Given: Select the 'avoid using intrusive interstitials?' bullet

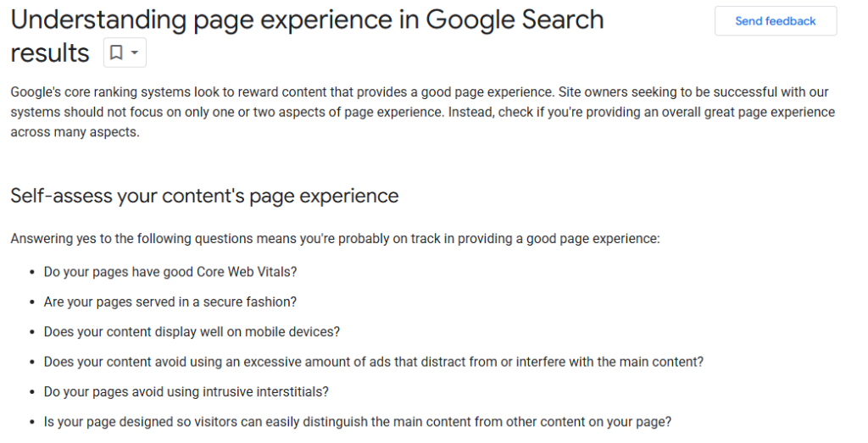Looking at the screenshot, I should click(x=186, y=391).
